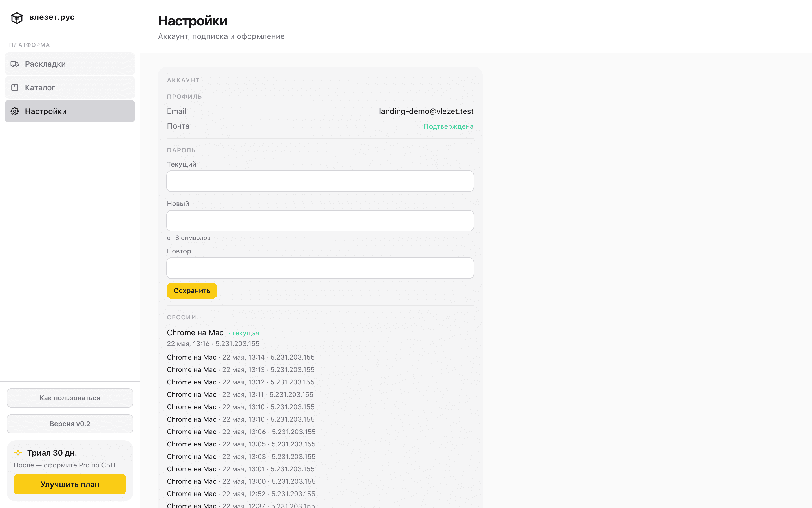Focus the Новый password field
The image size is (812, 508).
pos(320,221)
